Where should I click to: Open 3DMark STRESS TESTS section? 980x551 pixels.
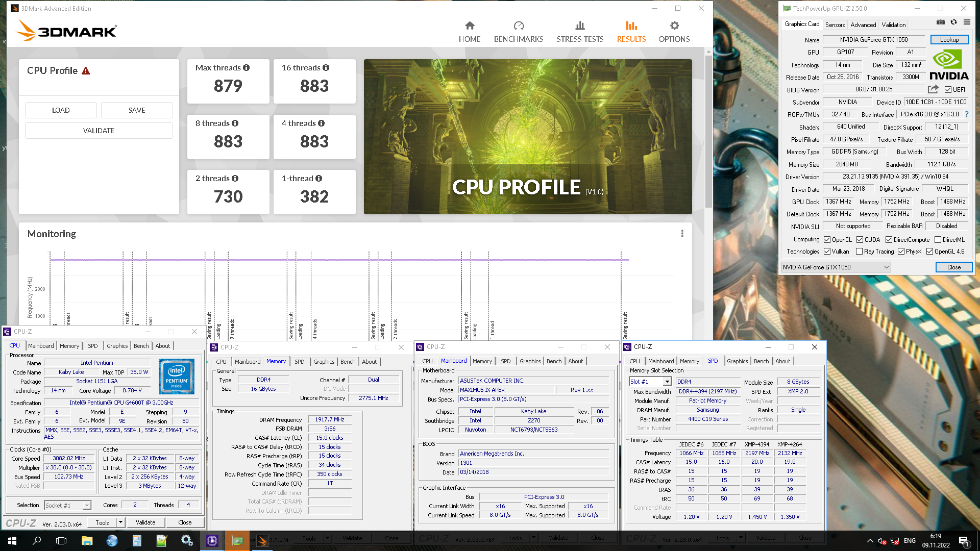coord(580,32)
